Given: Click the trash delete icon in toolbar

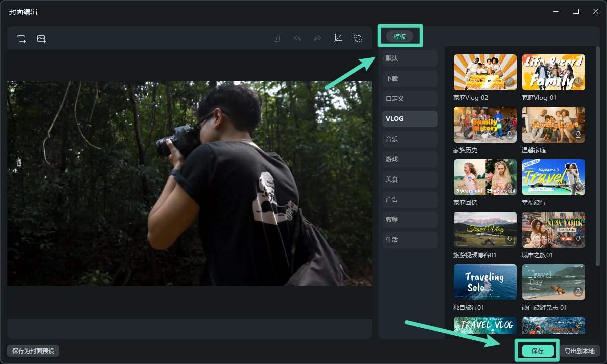Looking at the screenshot, I should (x=277, y=39).
